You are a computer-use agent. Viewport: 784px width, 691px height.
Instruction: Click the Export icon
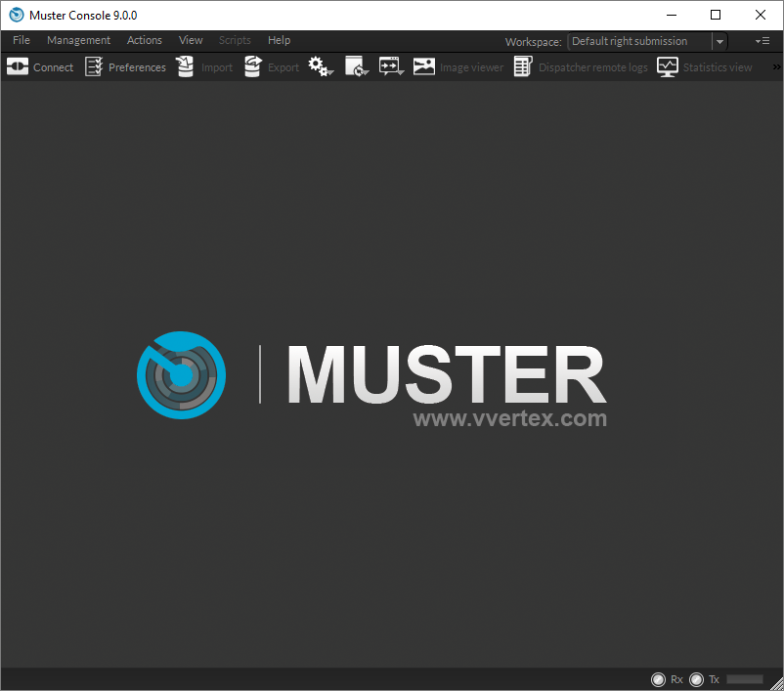point(251,66)
